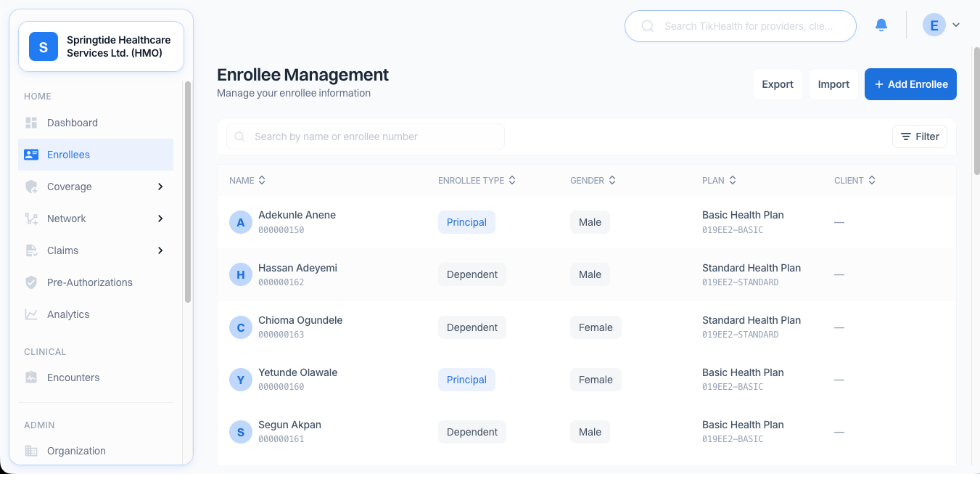980x482 pixels.
Task: Expand the Network submenu chevron
Action: [160, 218]
